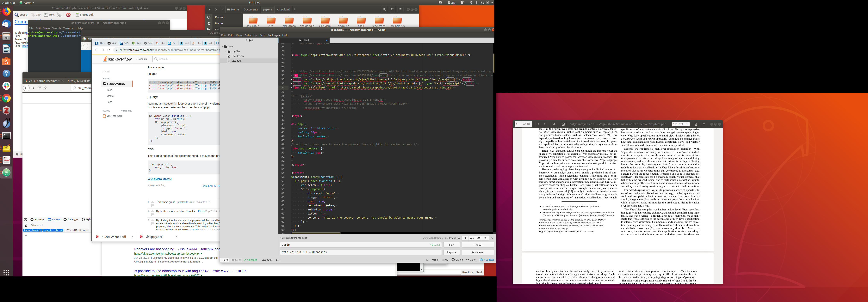
Task: Toggle match case option in find panel
Action: [472, 238]
